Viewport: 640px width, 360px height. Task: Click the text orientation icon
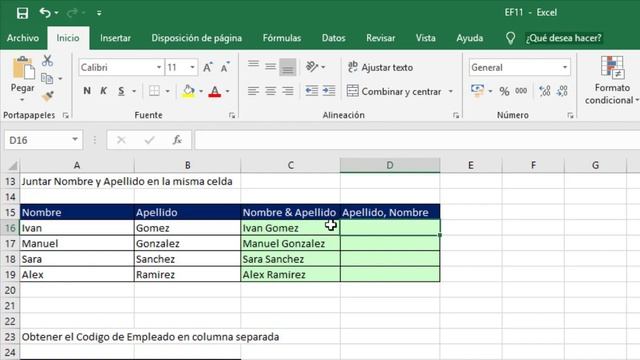point(312,67)
